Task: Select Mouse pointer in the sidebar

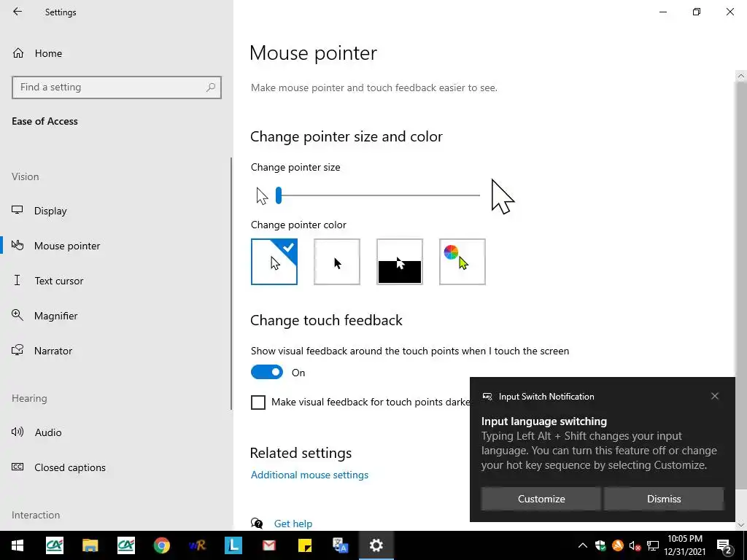Action: click(x=67, y=246)
